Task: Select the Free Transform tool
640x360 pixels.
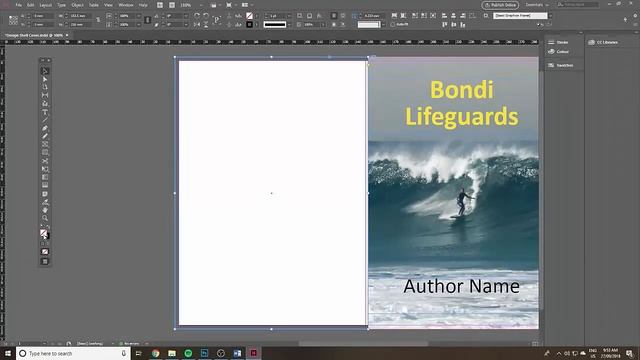Action: [x=45, y=169]
